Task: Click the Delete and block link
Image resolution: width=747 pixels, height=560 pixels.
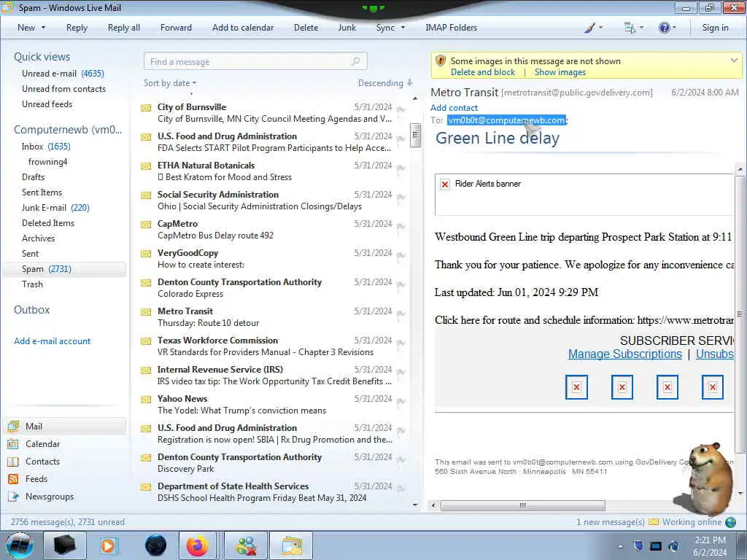Action: (483, 72)
